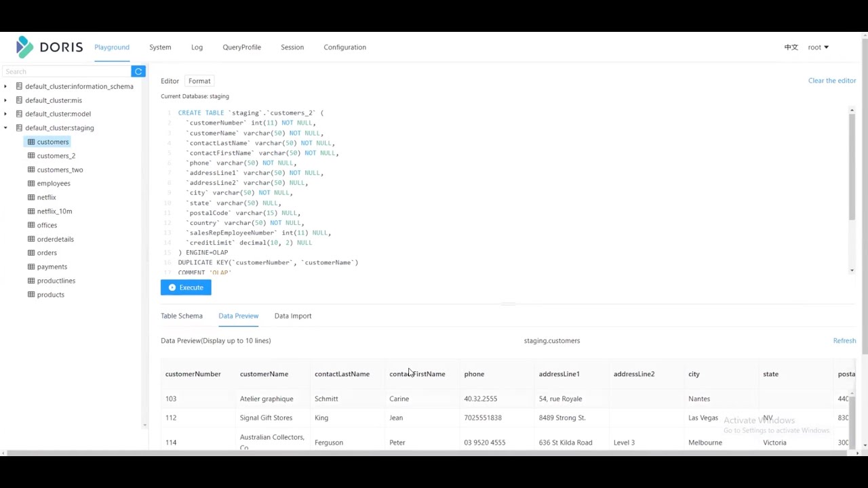
Task: Click the table icon beside payments
Action: tap(31, 266)
